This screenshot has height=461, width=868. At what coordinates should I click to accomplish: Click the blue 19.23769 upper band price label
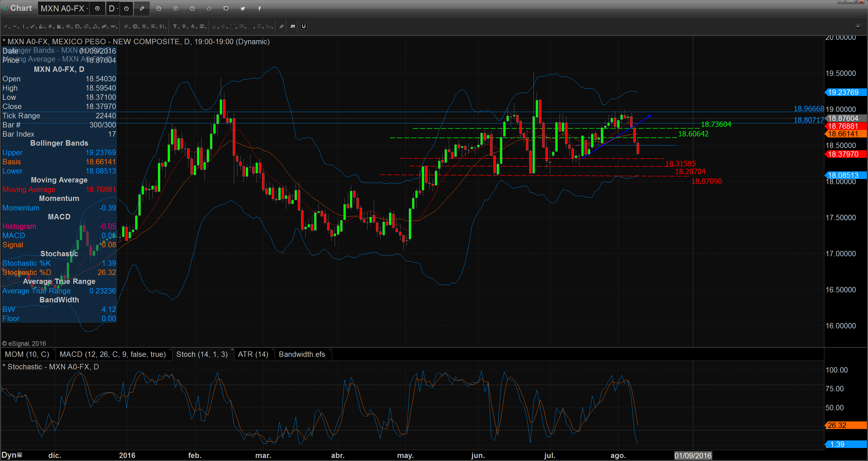pos(845,92)
